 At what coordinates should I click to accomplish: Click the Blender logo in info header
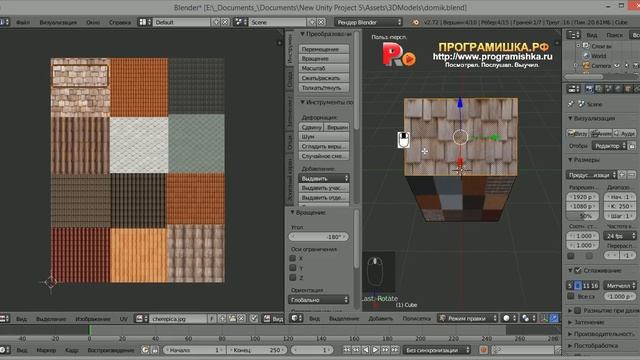[x=416, y=22]
